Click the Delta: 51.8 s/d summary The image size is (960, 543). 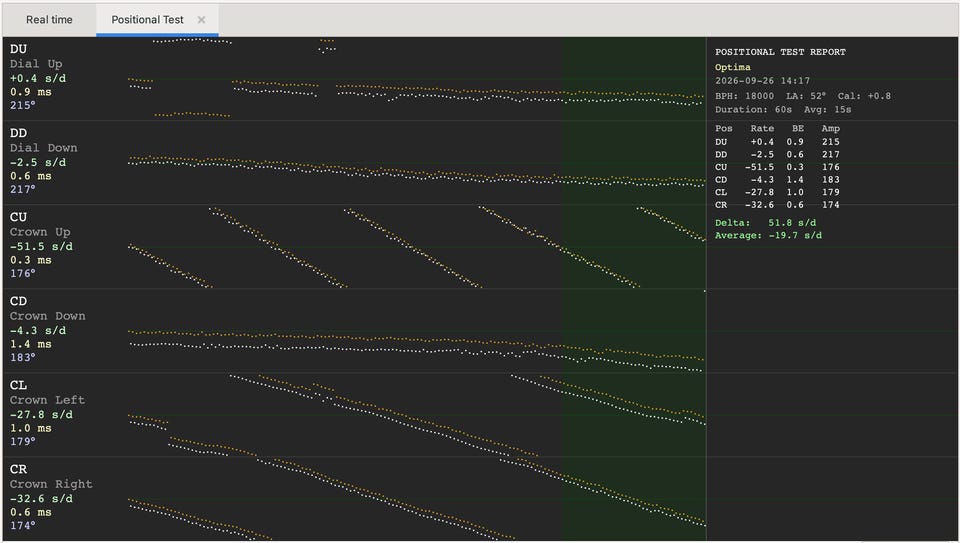tap(765, 223)
